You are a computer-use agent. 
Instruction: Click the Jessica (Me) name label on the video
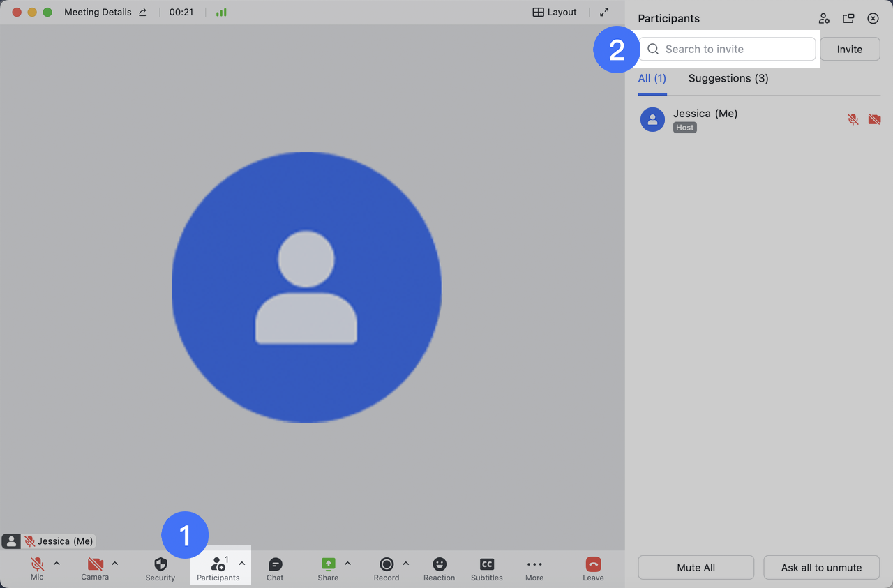64,541
